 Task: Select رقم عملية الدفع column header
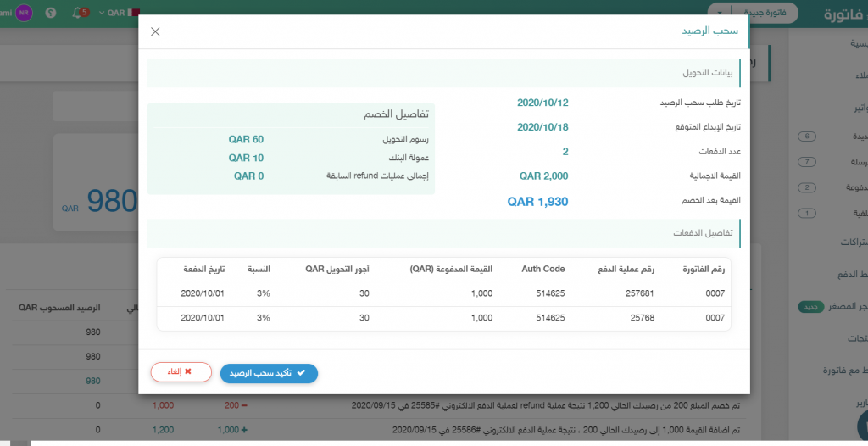click(626, 270)
